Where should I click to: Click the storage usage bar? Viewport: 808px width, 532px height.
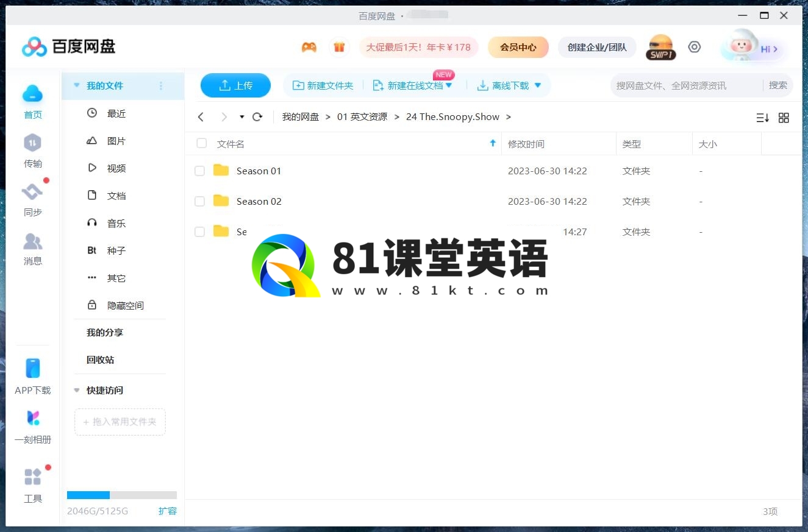(122, 495)
